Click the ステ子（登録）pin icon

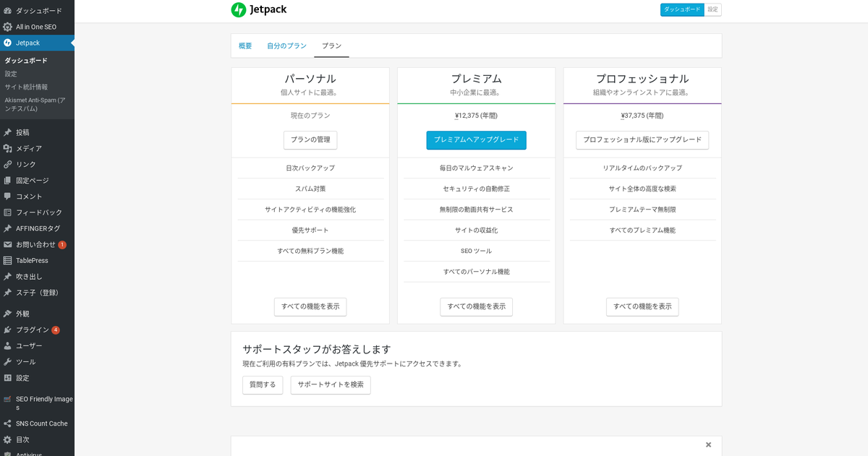(x=8, y=293)
